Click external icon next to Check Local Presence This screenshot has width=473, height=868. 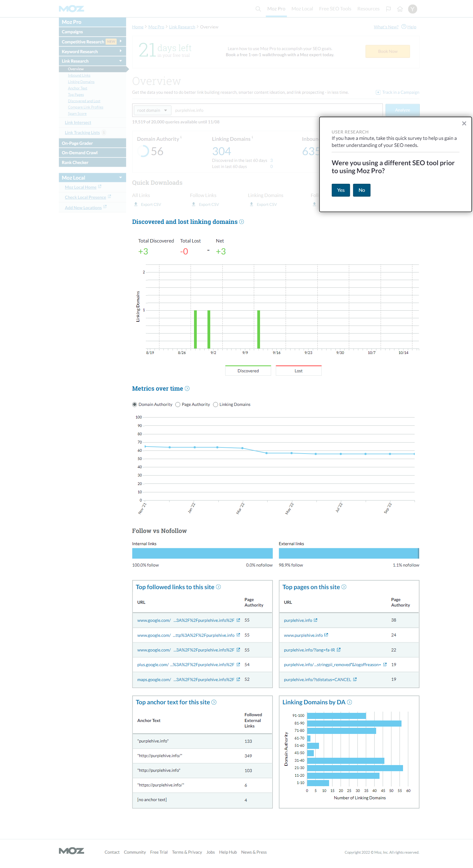pyautogui.click(x=109, y=196)
